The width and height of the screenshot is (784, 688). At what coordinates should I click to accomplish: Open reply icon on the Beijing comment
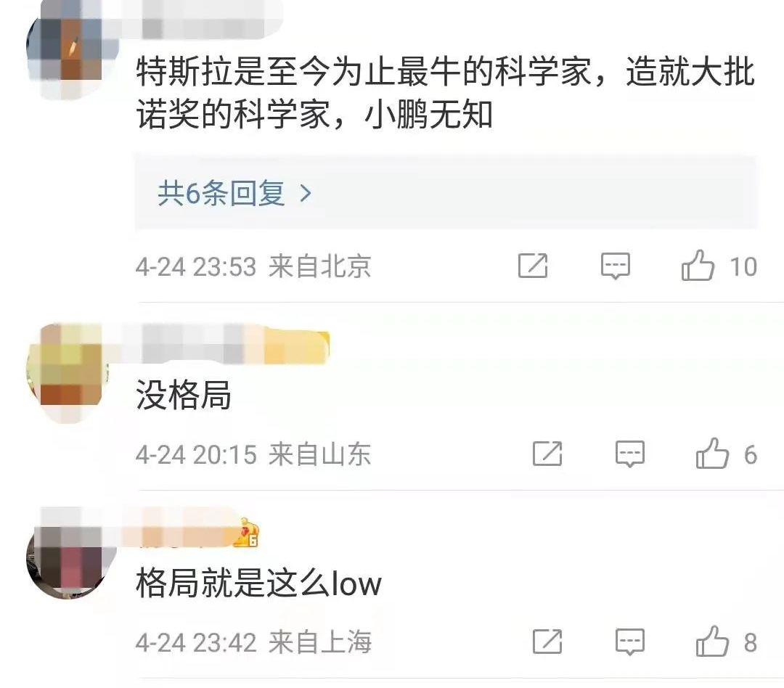click(x=616, y=266)
